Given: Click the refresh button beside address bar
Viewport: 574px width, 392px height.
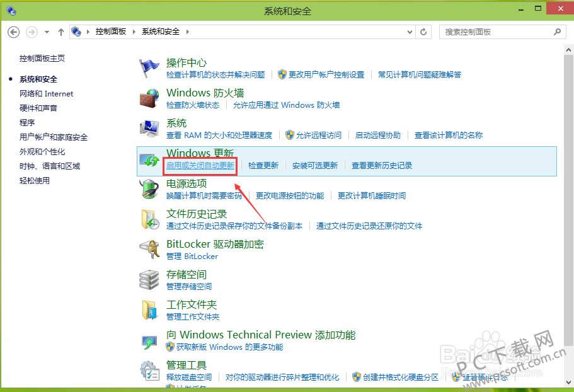Looking at the screenshot, I should [424, 32].
